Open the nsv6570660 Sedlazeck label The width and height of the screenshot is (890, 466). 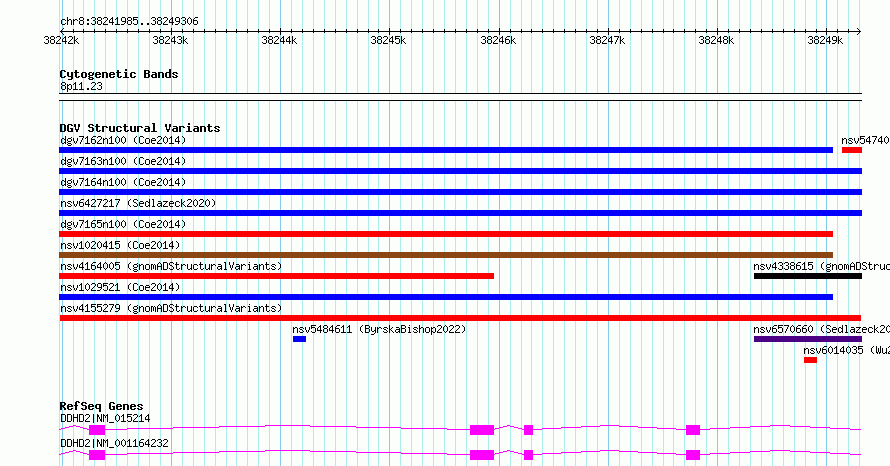[821, 329]
